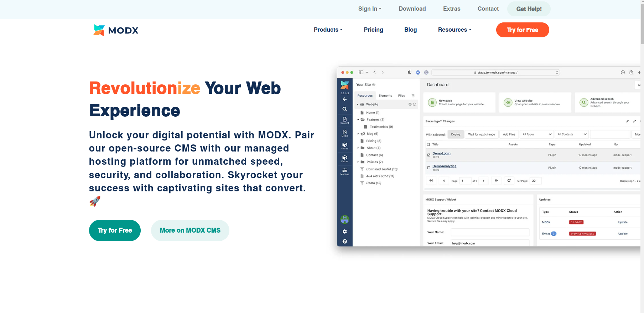Click the browser share icon

631,73
